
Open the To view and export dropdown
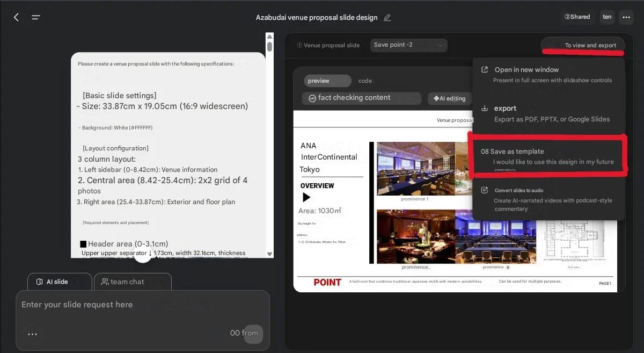tap(583, 45)
